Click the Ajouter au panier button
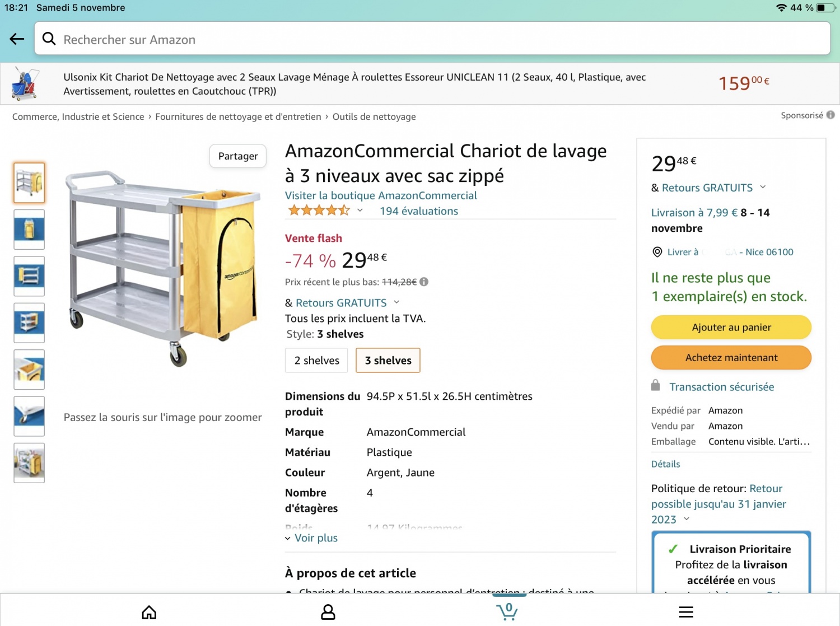Screen dimensions: 840x626 pos(731,327)
